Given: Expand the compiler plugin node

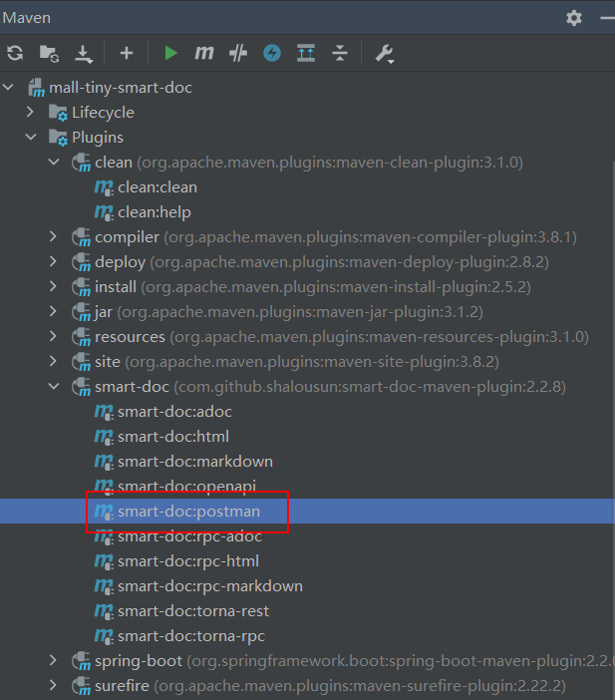Looking at the screenshot, I should pos(53,236).
